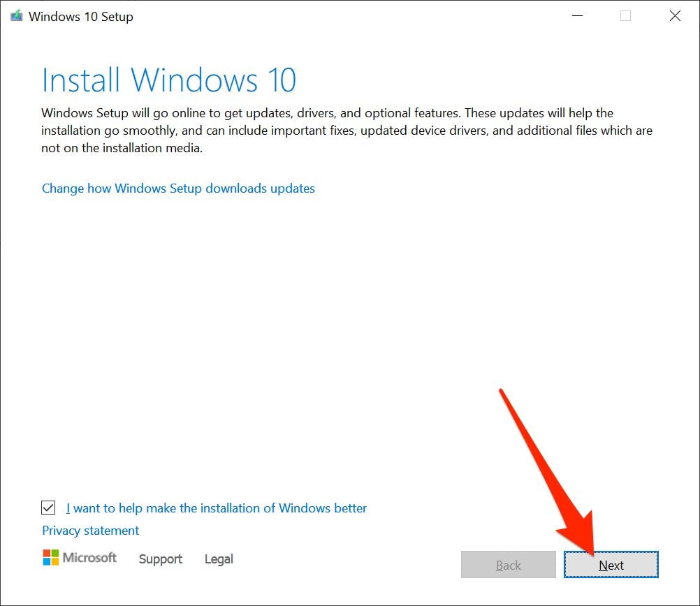Click the Microsoft four-color squares logo

coord(50,557)
